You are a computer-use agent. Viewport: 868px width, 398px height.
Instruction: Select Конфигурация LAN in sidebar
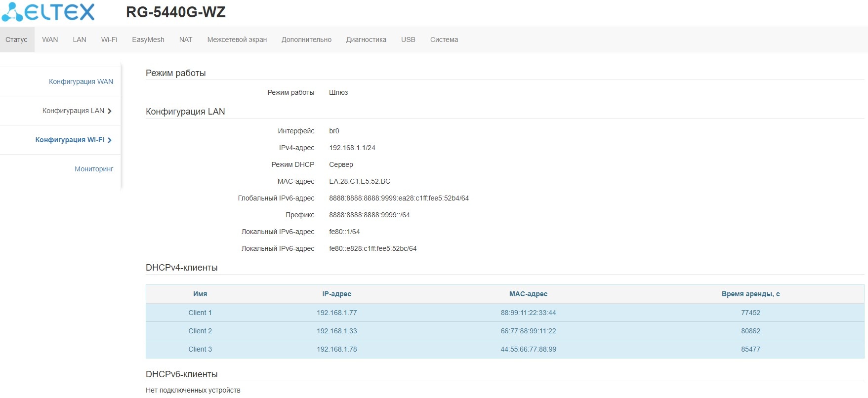pos(73,111)
